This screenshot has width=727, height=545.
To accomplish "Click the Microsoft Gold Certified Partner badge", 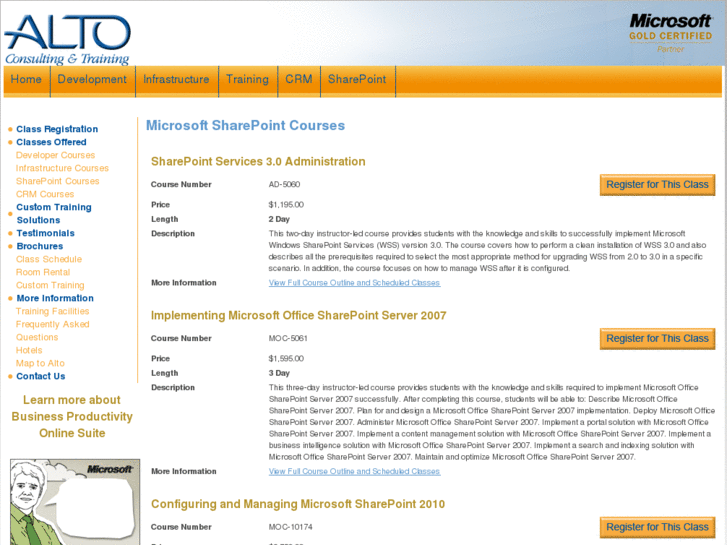I will (670, 33).
